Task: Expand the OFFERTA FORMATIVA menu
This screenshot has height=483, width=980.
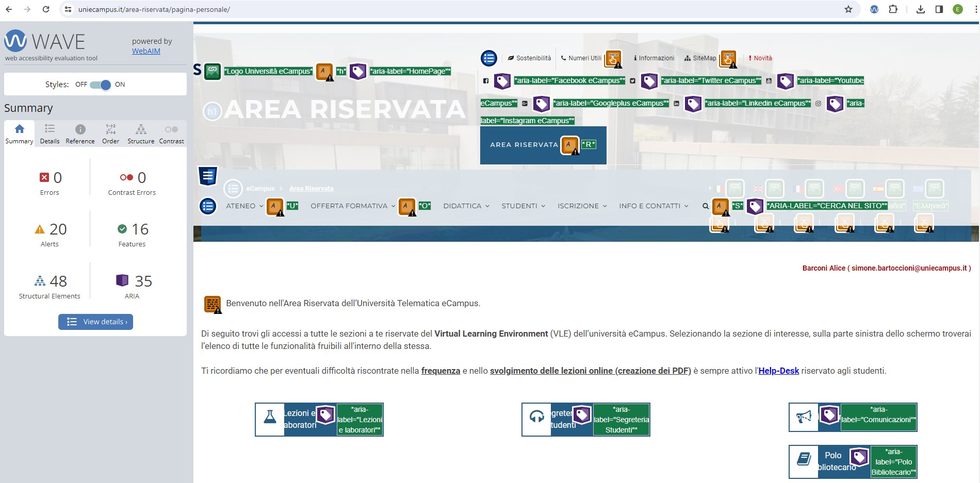Action: (353, 206)
